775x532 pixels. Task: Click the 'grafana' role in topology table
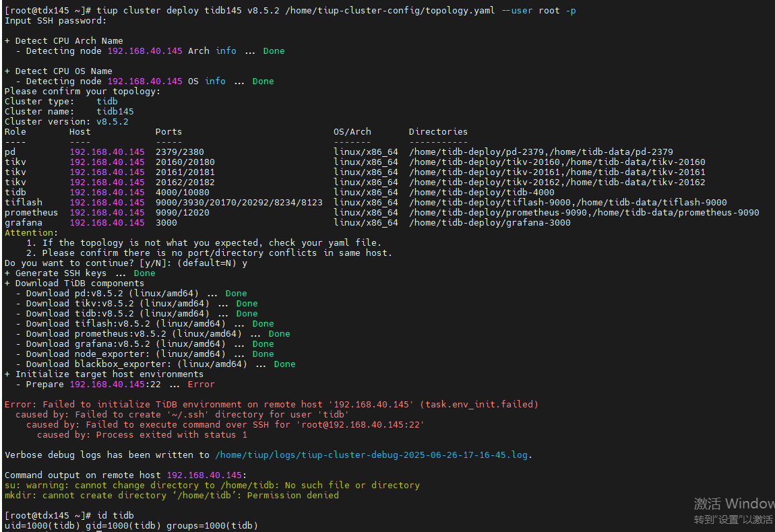(23, 223)
